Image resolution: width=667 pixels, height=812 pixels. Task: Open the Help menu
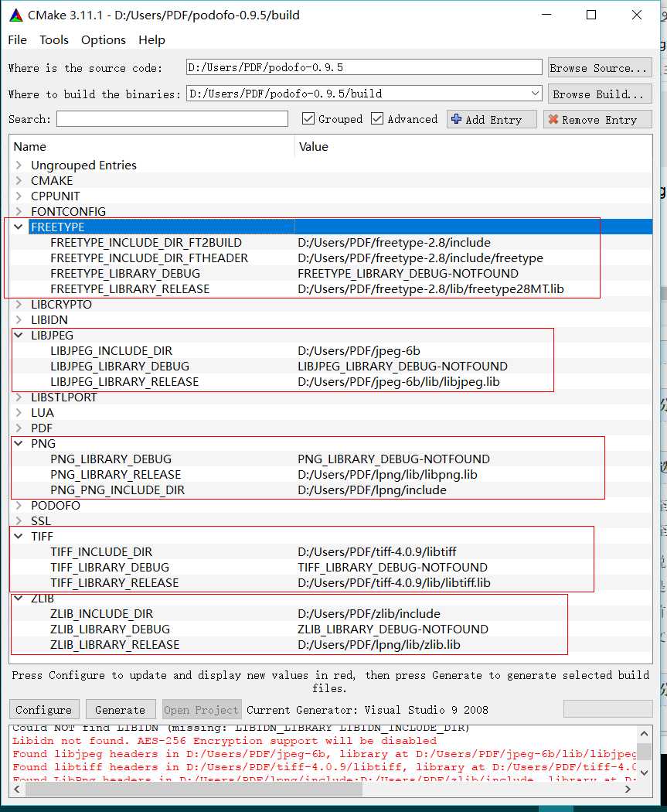coord(151,40)
